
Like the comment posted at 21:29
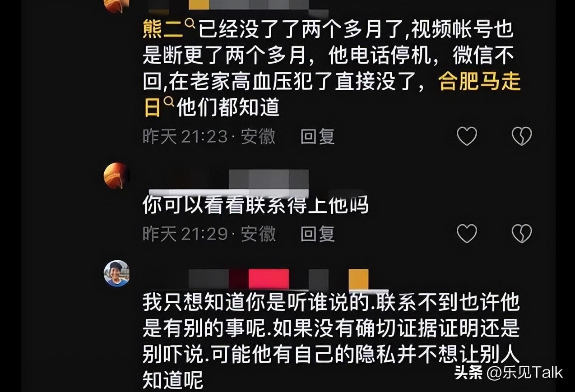click(467, 234)
